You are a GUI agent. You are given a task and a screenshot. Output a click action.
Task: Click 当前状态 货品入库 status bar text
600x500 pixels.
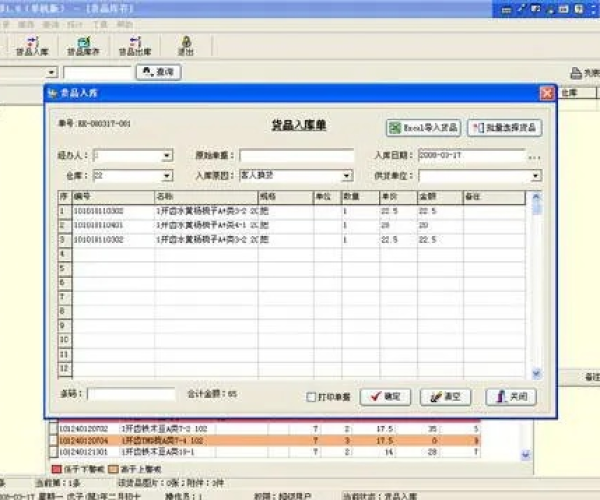pyautogui.click(x=380, y=496)
